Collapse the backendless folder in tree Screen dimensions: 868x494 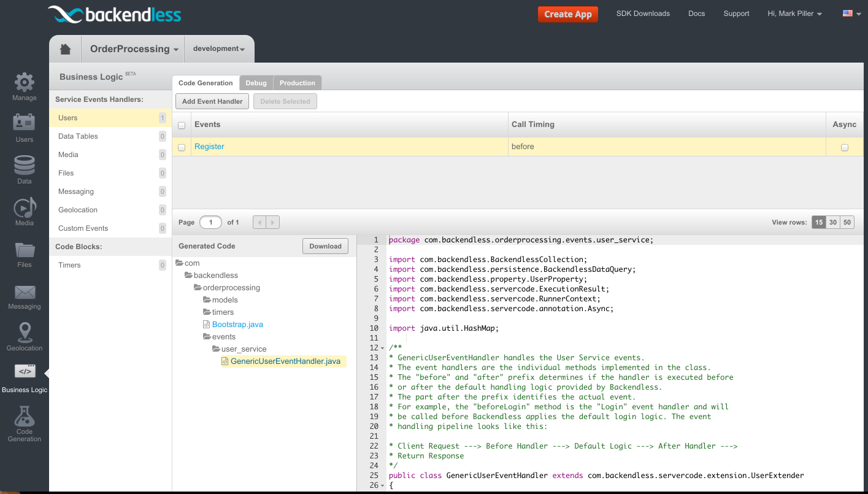(188, 276)
